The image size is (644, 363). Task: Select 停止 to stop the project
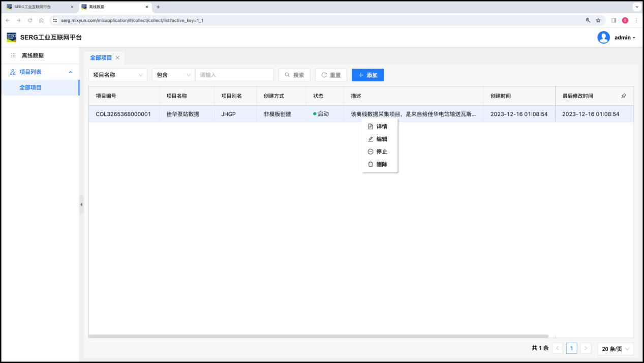[x=381, y=152]
